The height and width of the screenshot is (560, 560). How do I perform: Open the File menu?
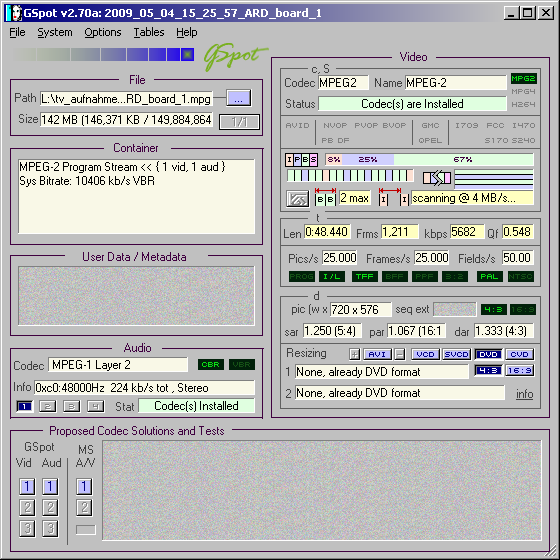point(17,32)
